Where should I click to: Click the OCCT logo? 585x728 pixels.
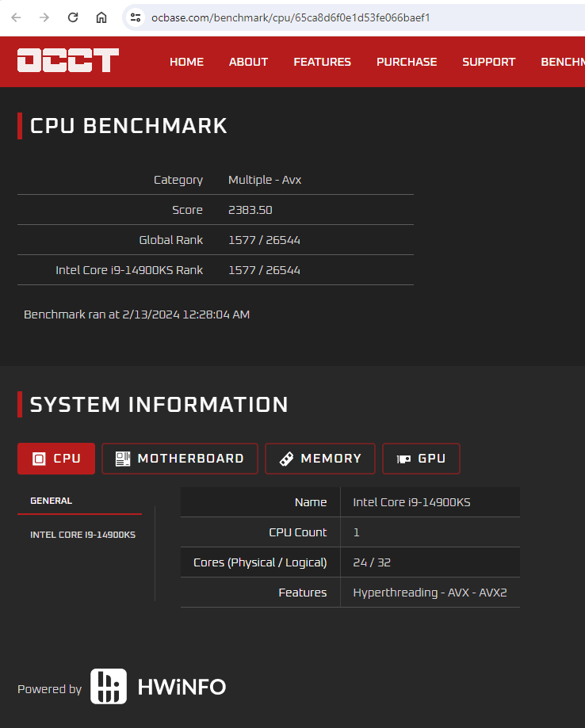68,60
